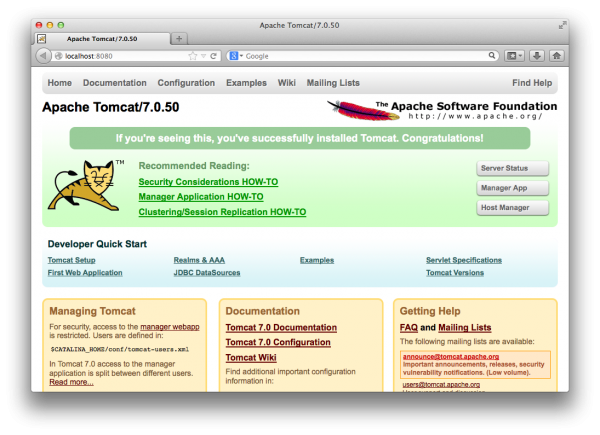Click the green Congratulations banner text

pyautogui.click(x=300, y=138)
